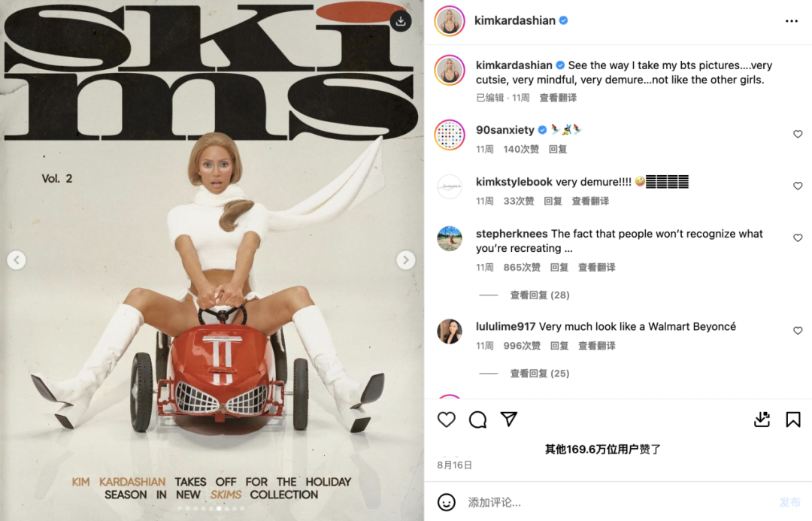Share the post with the paper plane icon
This screenshot has height=521, width=812.
coord(508,419)
